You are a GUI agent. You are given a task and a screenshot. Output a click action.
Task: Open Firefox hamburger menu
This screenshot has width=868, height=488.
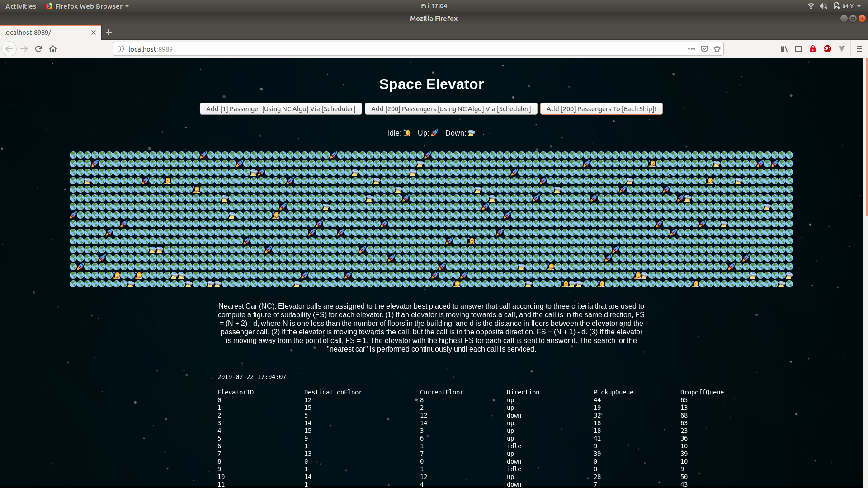tap(859, 49)
